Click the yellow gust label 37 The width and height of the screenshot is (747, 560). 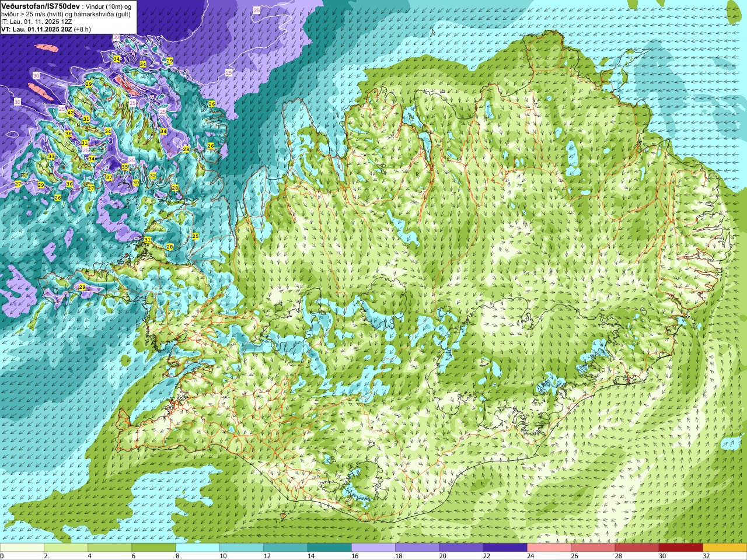109,177
